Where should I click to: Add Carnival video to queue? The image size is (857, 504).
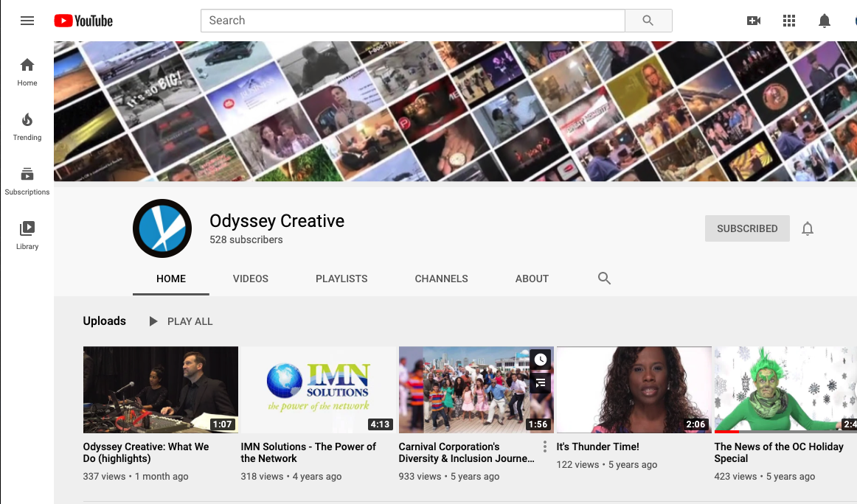tap(541, 383)
